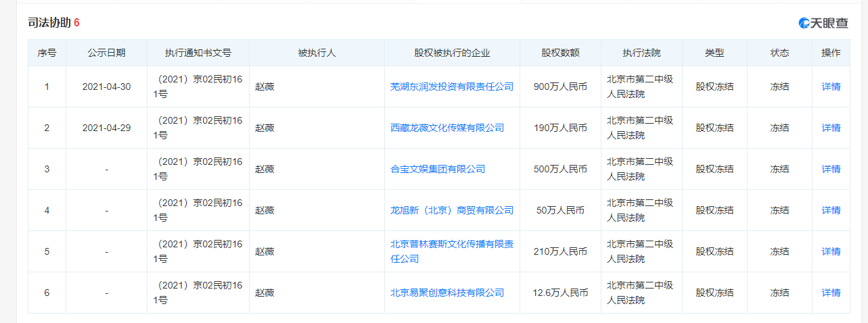
Task: Click the 北京市第二中级人民法院 cell in row 3
Action: (640, 169)
